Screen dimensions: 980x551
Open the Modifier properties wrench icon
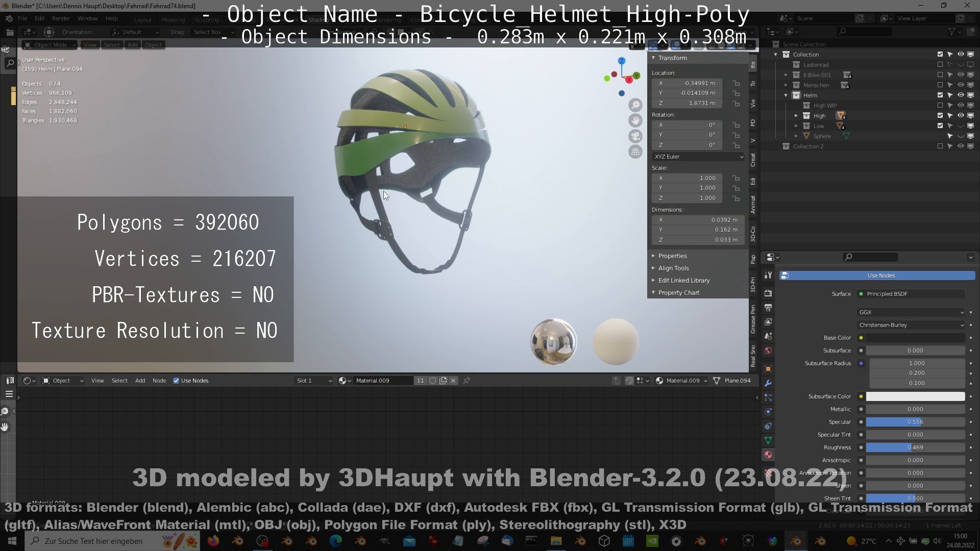(768, 383)
